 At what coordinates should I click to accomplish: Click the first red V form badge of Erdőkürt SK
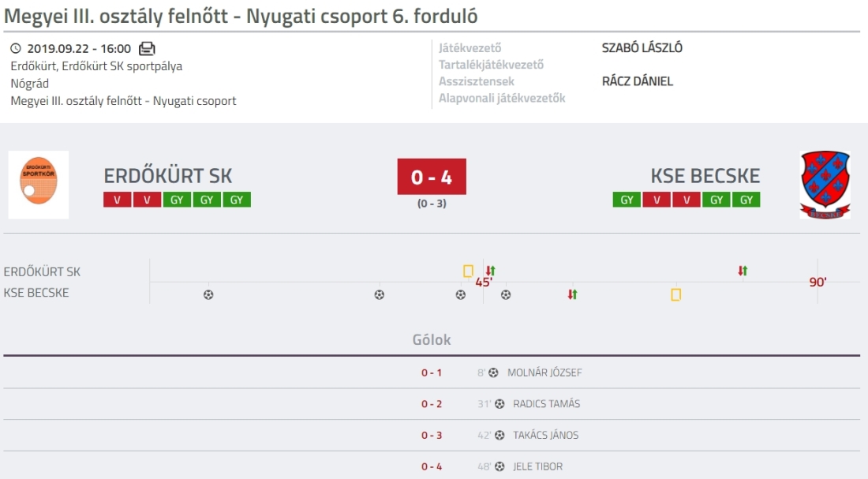118,200
